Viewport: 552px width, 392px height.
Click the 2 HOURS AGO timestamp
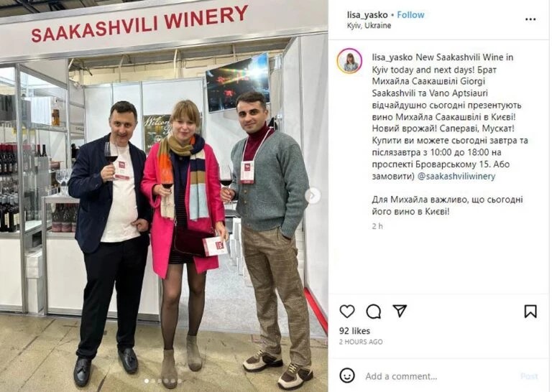click(361, 342)
